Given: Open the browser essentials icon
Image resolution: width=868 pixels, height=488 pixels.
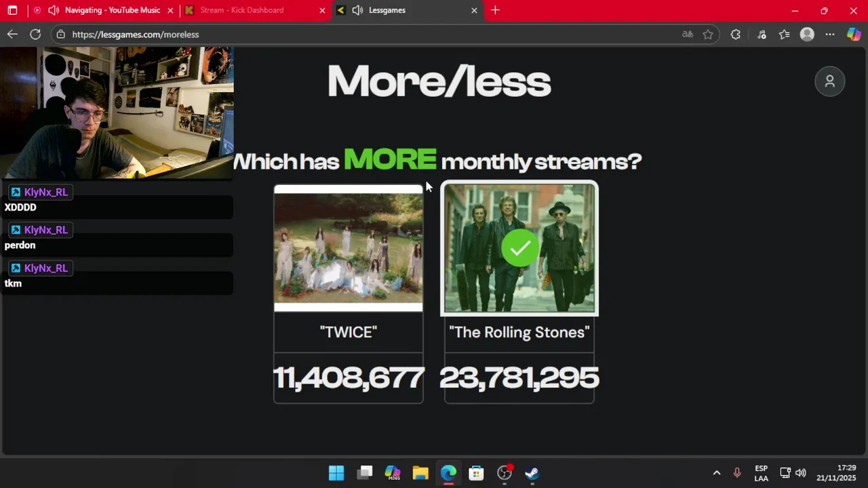Looking at the screenshot, I should 762,34.
